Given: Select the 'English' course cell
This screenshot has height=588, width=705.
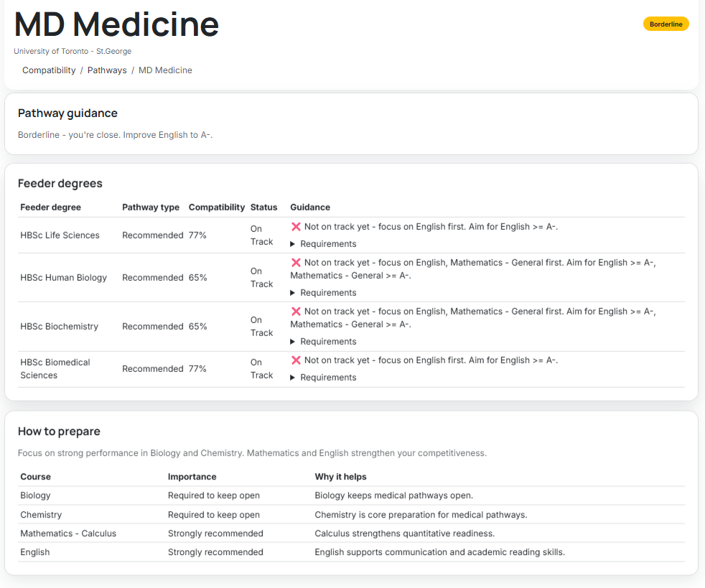Looking at the screenshot, I should [x=35, y=553].
